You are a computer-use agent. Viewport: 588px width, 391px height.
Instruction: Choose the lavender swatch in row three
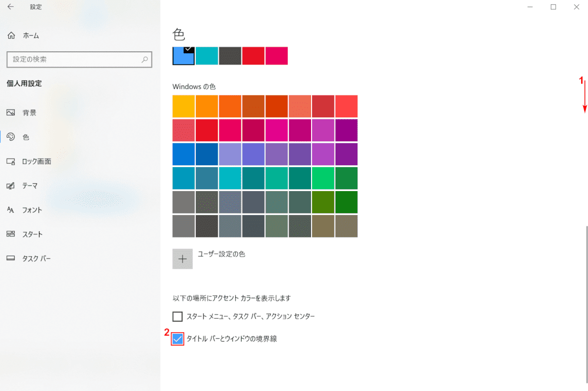coord(230,154)
